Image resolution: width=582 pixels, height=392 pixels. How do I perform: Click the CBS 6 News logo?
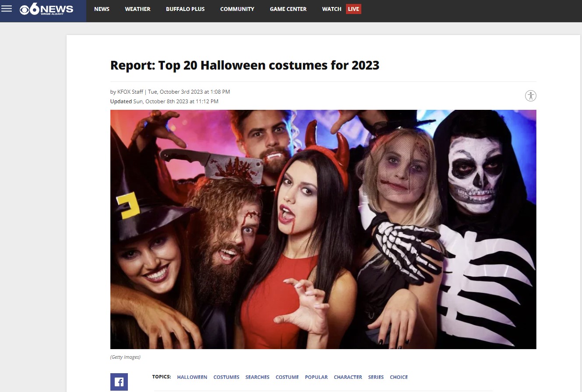46,10
